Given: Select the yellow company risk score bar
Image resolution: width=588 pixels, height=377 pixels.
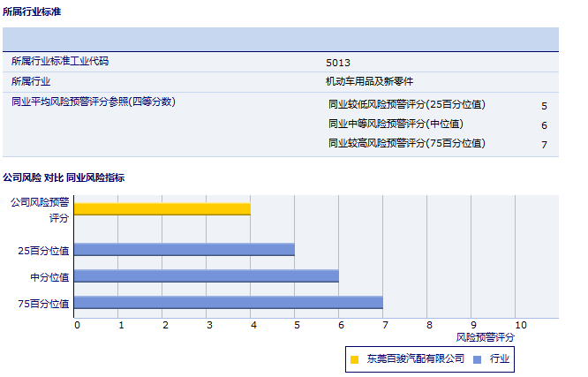Looking at the screenshot, I should click(x=162, y=209).
